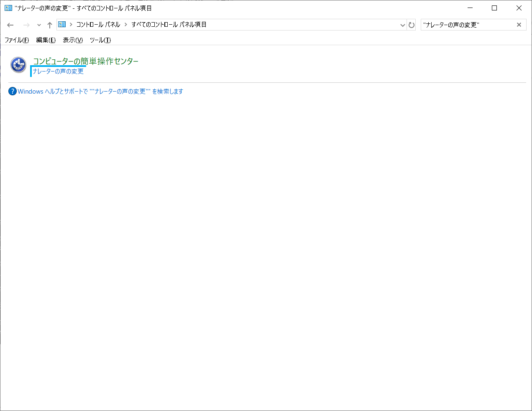
Task: Open the 編集(E) menu
Action: [x=46, y=40]
